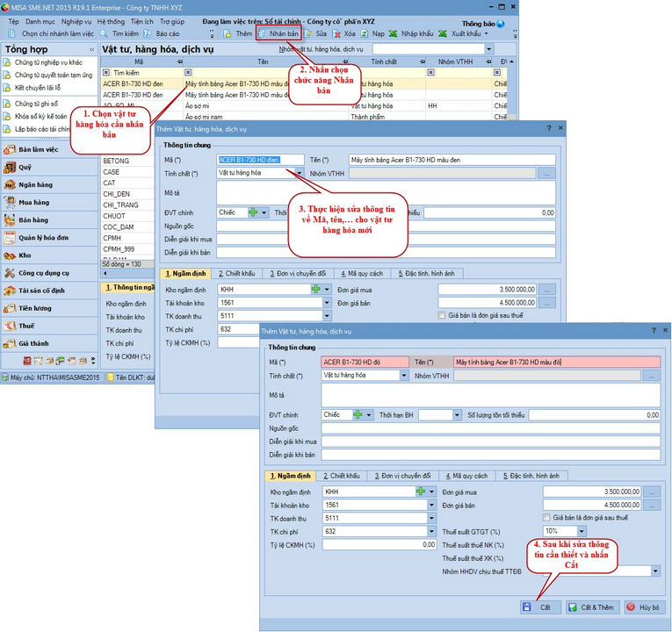Open the Kho module in sidebar
This screenshot has height=632, width=672.
coord(50,255)
